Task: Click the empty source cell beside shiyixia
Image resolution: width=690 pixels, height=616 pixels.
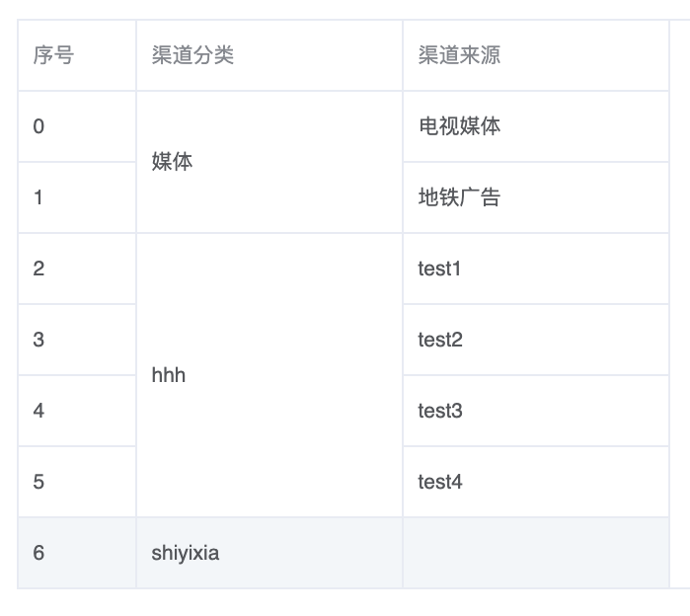Action: (x=536, y=553)
